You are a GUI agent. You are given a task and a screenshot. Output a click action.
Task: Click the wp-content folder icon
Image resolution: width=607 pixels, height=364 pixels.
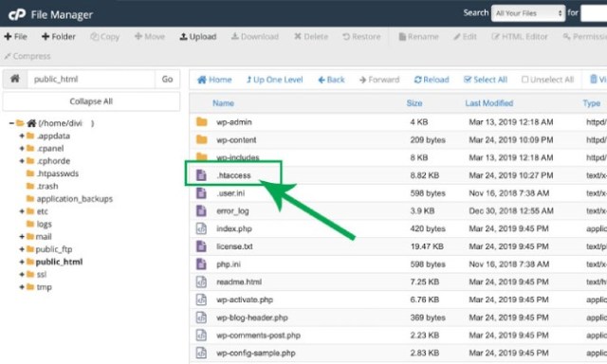coord(201,139)
